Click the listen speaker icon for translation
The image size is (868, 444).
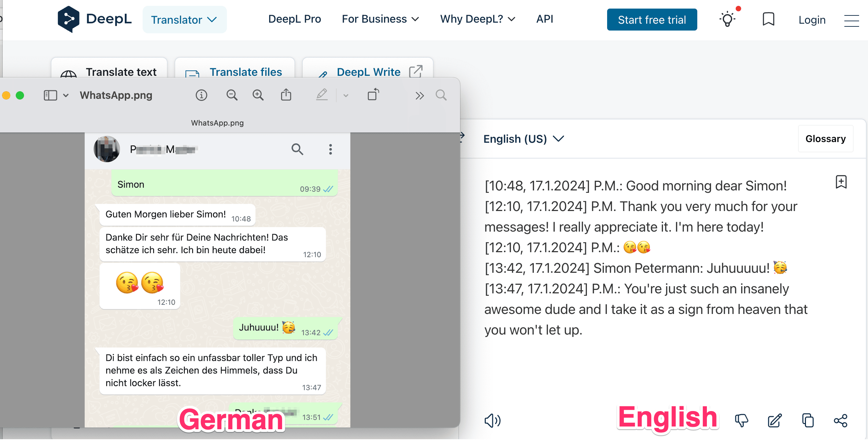[492, 420]
